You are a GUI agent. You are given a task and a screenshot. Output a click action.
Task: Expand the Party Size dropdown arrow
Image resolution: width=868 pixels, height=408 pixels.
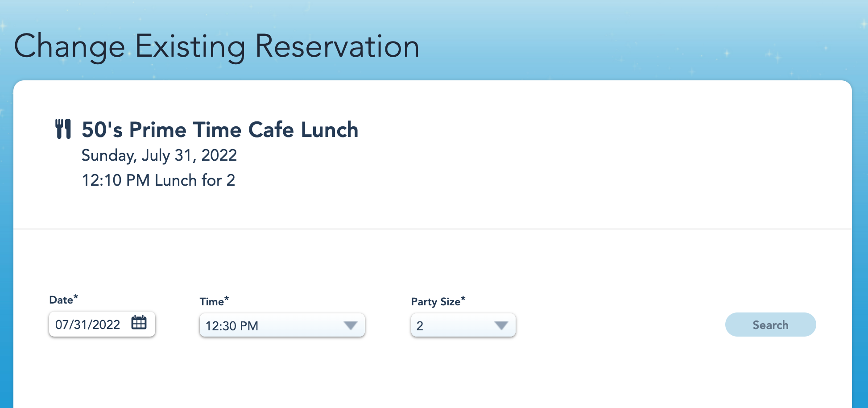click(501, 325)
